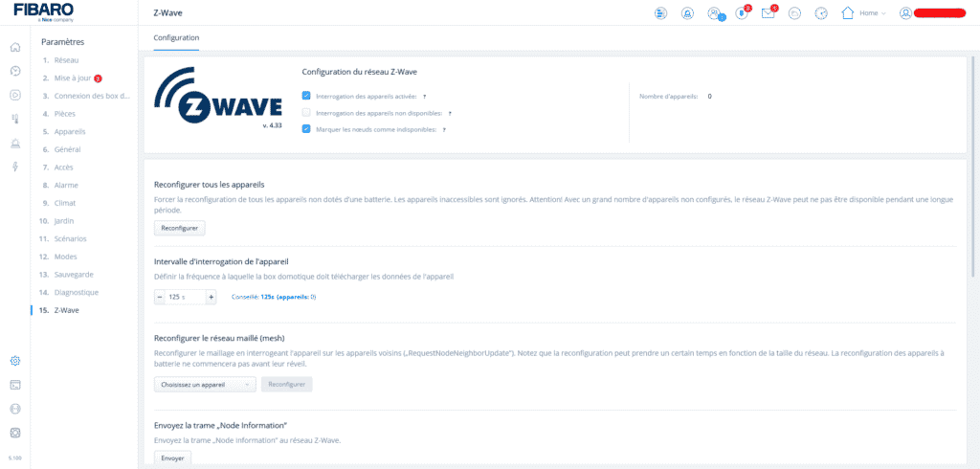Viewport: 980px width, 469px height.
Task: Click the help mark next to Interrogation des appareils activée
Action: (x=424, y=97)
